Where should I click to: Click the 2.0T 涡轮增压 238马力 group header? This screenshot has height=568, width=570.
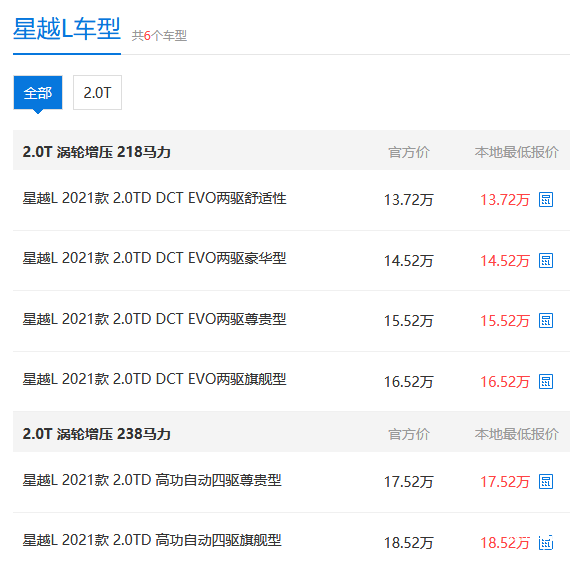(97, 434)
